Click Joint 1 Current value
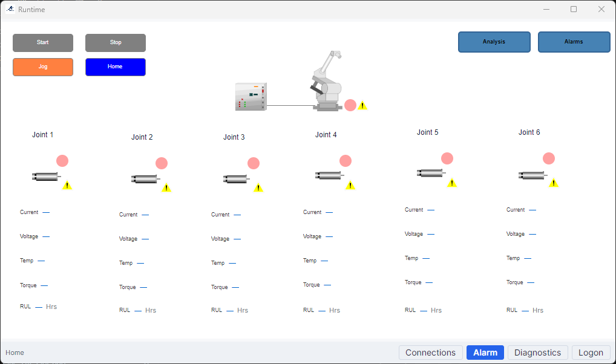 point(46,212)
